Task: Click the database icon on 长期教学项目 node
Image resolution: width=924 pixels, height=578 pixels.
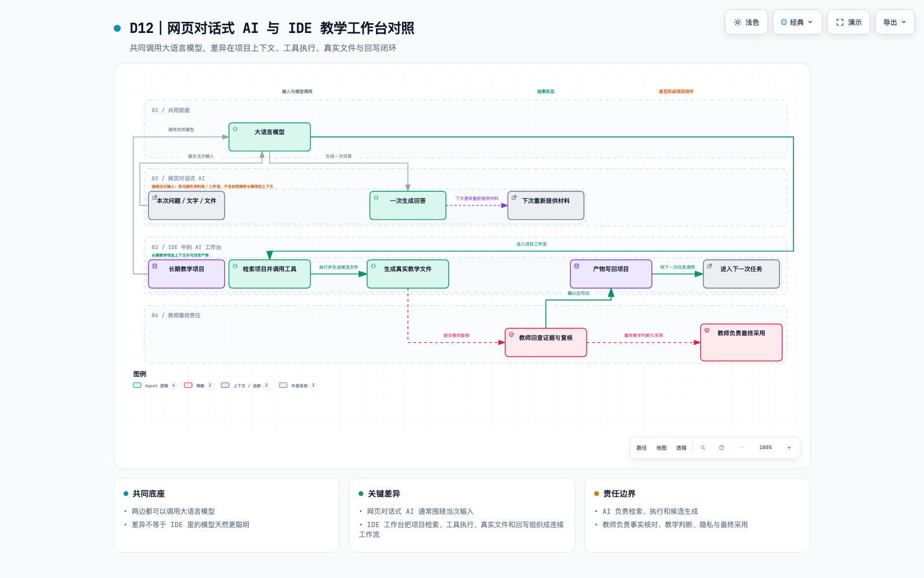Action: point(155,266)
